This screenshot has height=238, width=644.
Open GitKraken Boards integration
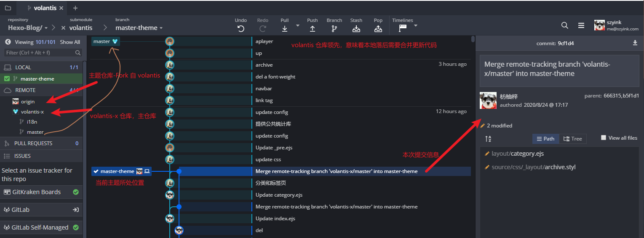coord(41,192)
